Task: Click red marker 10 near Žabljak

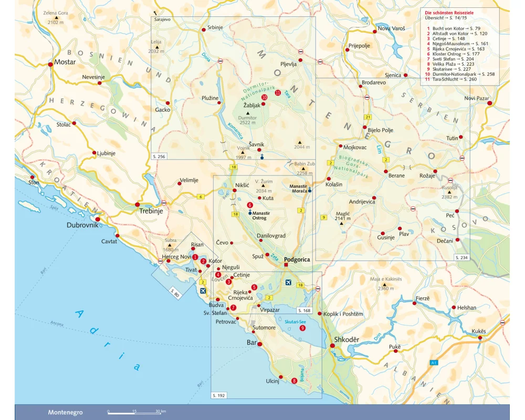Action: click(264, 97)
